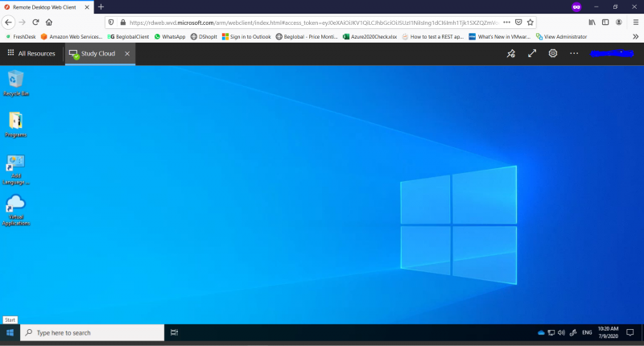Viewport: 644px width, 346px height.
Task: Open page actions ellipsis in address bar
Action: point(507,23)
